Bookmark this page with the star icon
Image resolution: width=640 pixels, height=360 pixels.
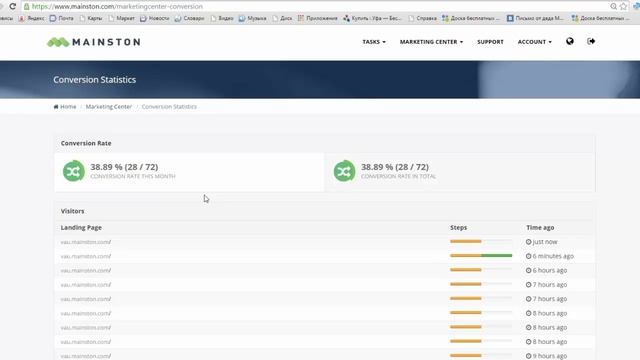623,6
